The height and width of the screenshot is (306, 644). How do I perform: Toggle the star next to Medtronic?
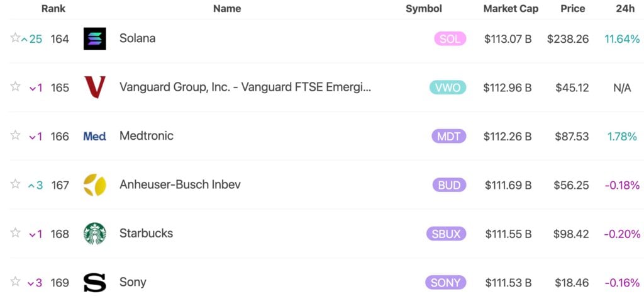pyautogui.click(x=15, y=135)
